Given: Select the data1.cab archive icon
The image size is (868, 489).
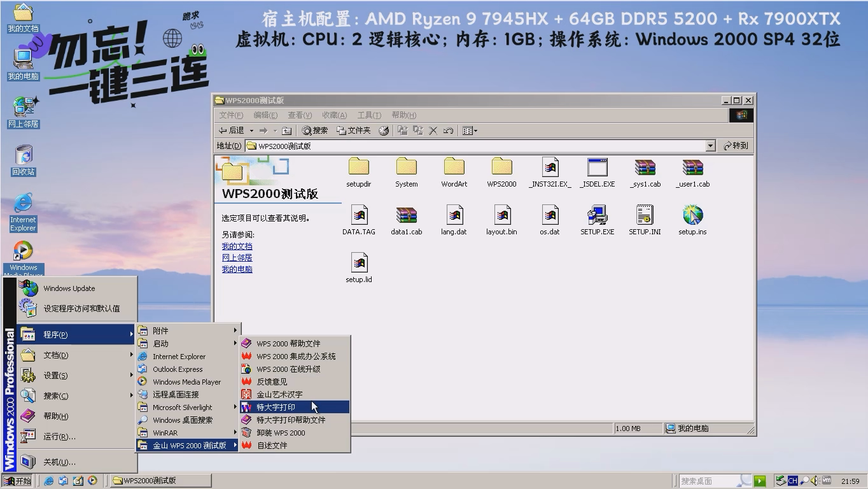Looking at the screenshot, I should coord(406,215).
